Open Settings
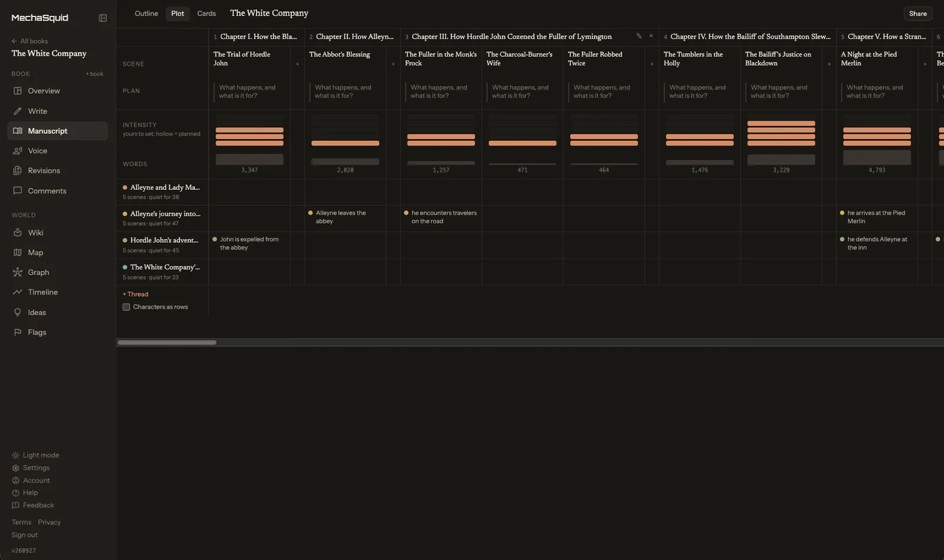944x560 pixels. 31,468
